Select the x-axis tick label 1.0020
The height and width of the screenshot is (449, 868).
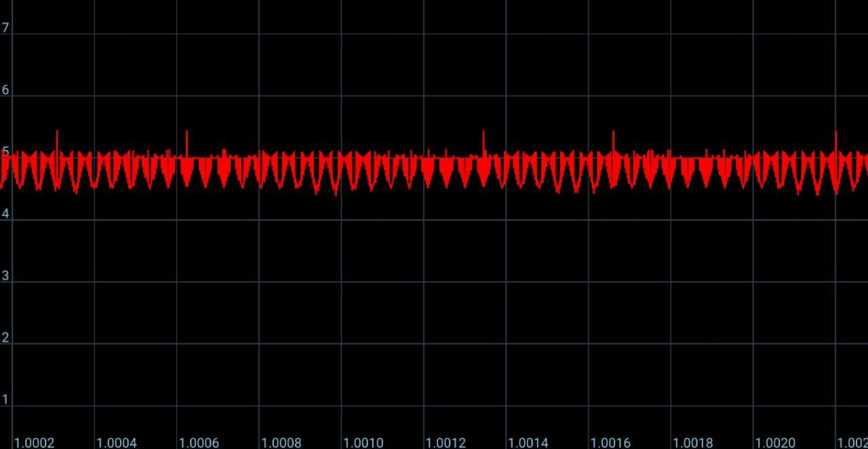point(774,443)
